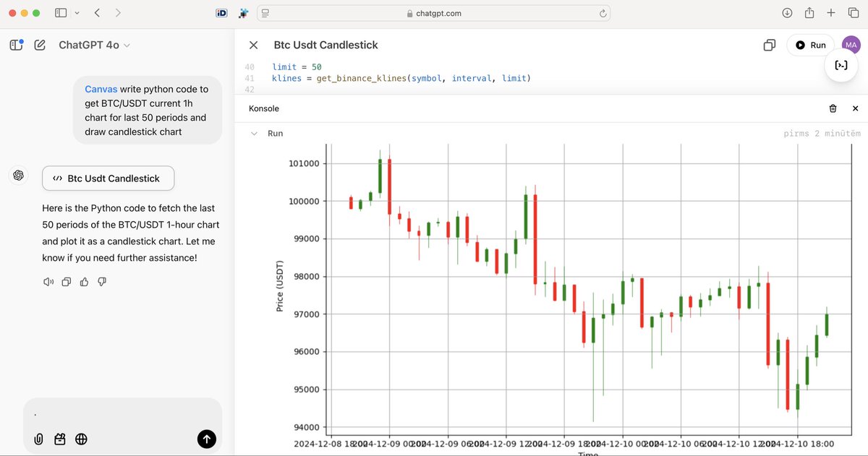Click the iD extension icon
The height and width of the screenshot is (456, 868).
pos(222,13)
